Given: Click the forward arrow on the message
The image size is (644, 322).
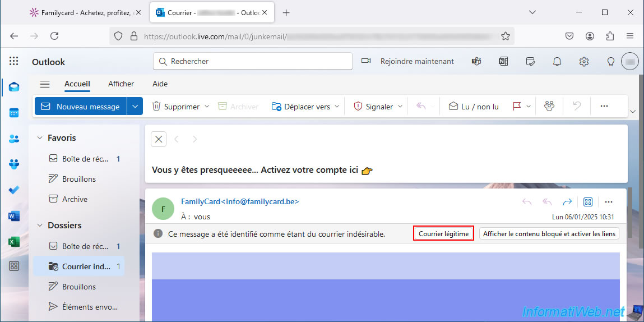Looking at the screenshot, I should point(567,202).
